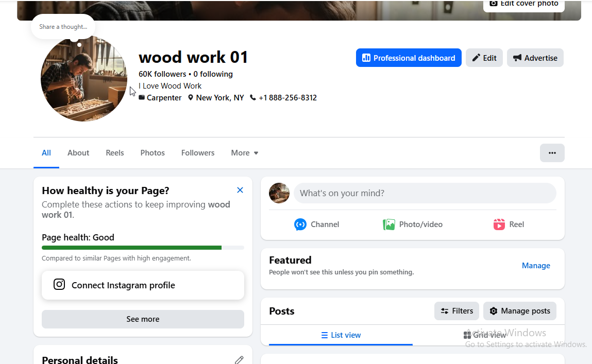Click the 60K followers link
The height and width of the screenshot is (364, 592).
tap(162, 74)
